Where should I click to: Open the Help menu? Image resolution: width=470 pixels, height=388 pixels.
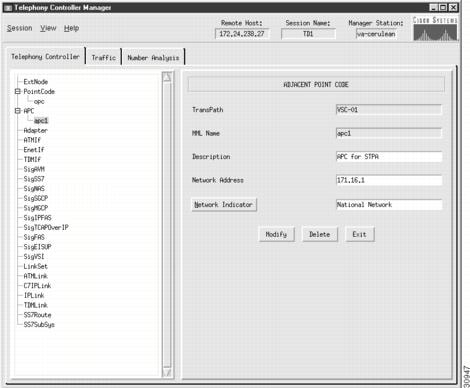71,28
